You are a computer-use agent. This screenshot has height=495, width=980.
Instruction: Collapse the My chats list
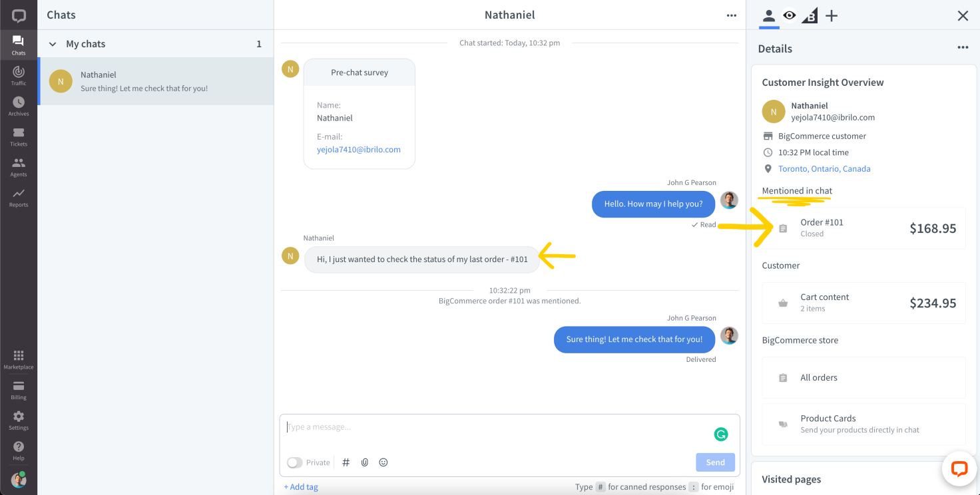(x=53, y=44)
